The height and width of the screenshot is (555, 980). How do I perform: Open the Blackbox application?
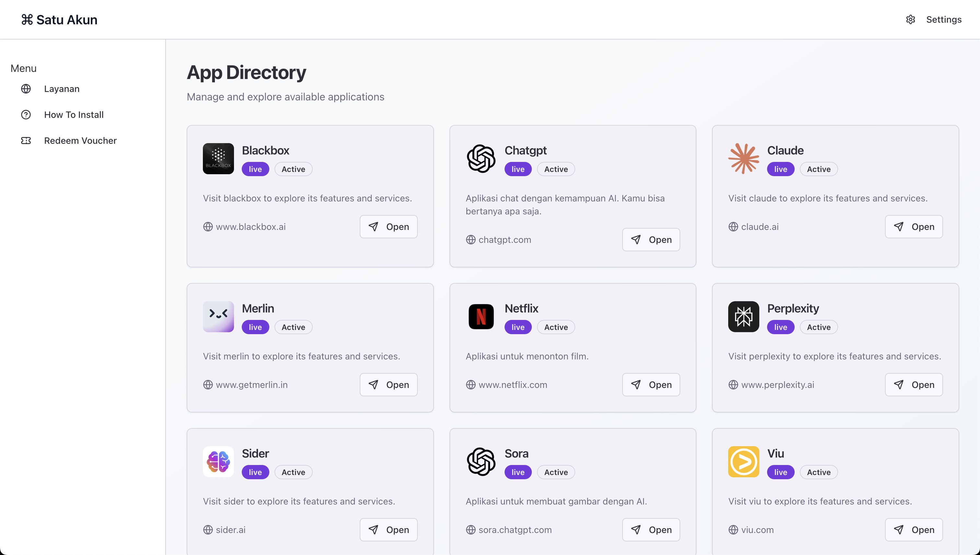pyautogui.click(x=388, y=227)
